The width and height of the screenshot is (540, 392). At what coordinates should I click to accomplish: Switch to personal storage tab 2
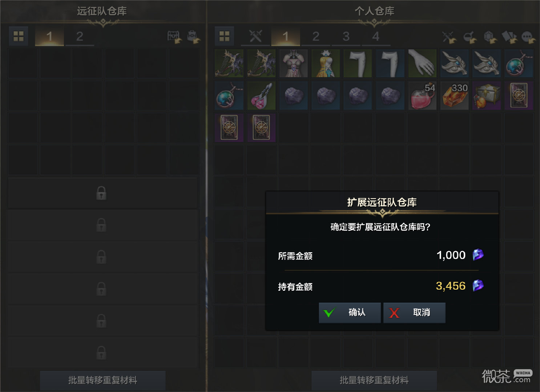[x=316, y=36]
